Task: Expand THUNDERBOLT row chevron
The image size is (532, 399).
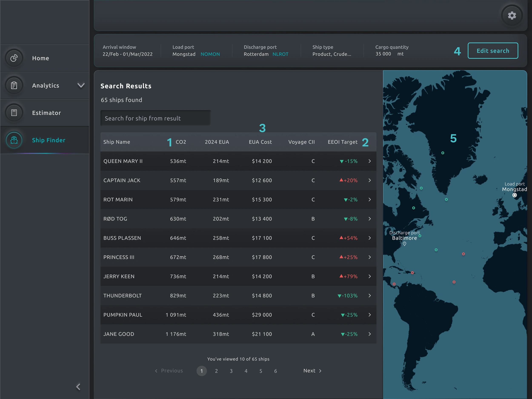Action: click(370, 296)
